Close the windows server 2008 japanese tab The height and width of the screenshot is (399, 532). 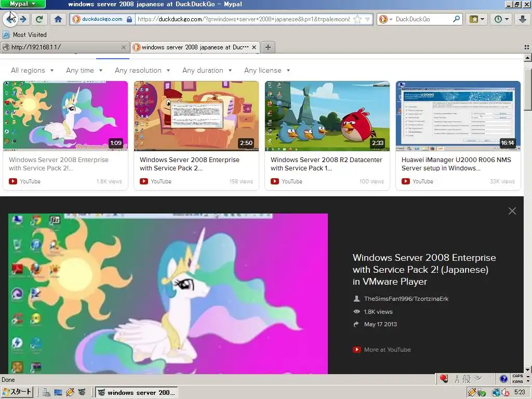point(254,47)
